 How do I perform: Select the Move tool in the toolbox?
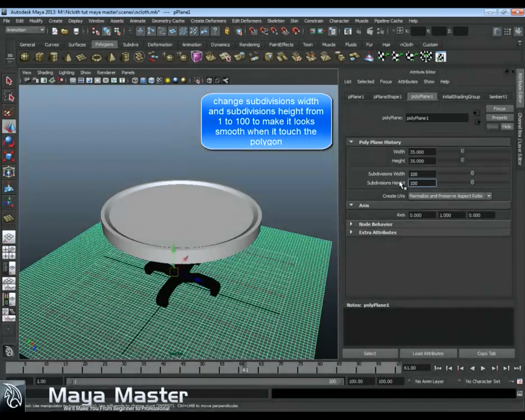9,126
